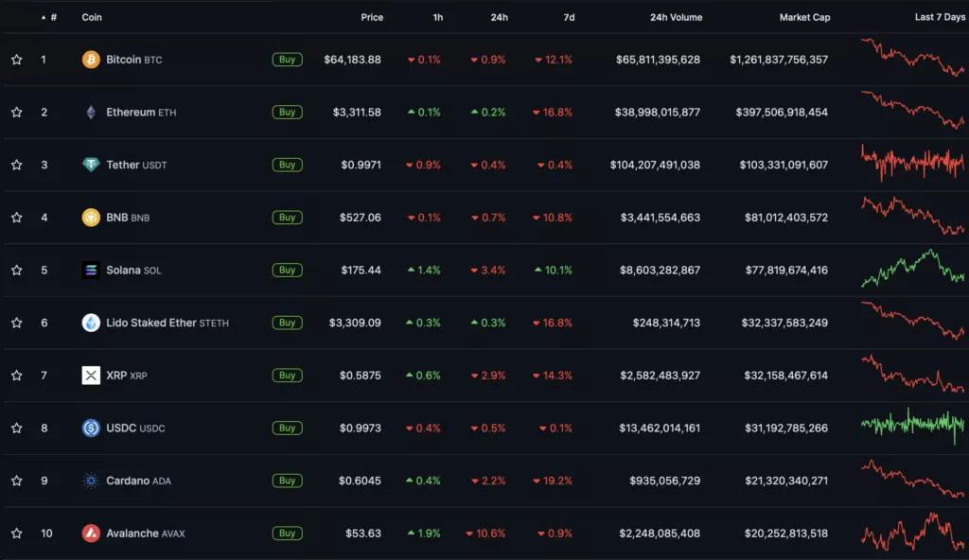Open the XRP coin page link
969x560 pixels.
[127, 376]
